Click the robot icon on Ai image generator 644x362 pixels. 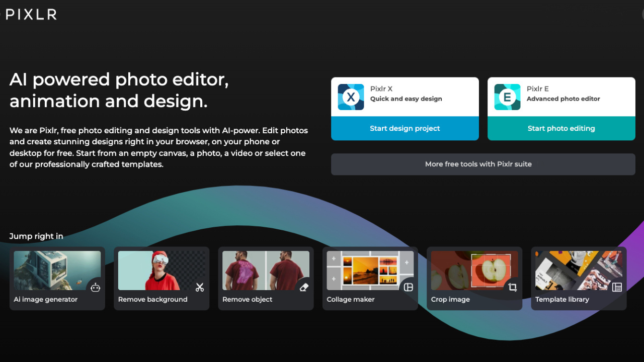click(x=96, y=287)
